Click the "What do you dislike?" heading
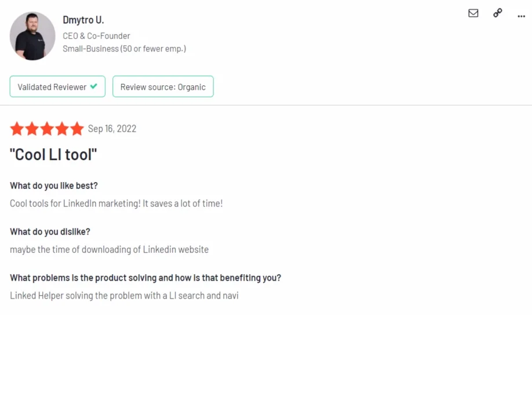The image size is (532, 411). (50, 232)
